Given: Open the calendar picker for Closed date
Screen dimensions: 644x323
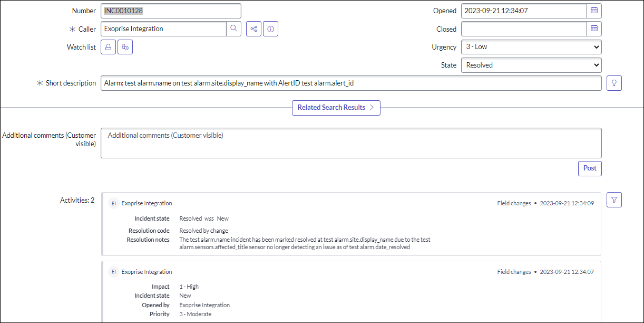Looking at the screenshot, I should (x=594, y=28).
